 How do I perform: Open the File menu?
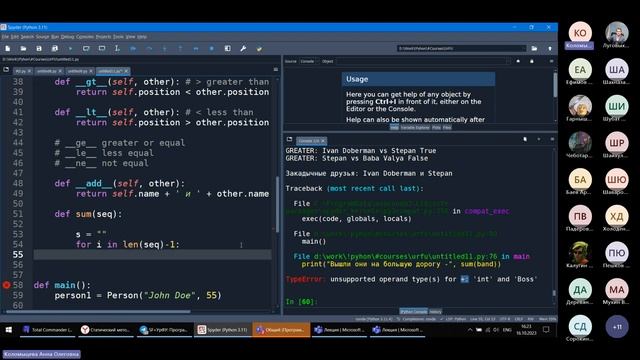coord(5,37)
